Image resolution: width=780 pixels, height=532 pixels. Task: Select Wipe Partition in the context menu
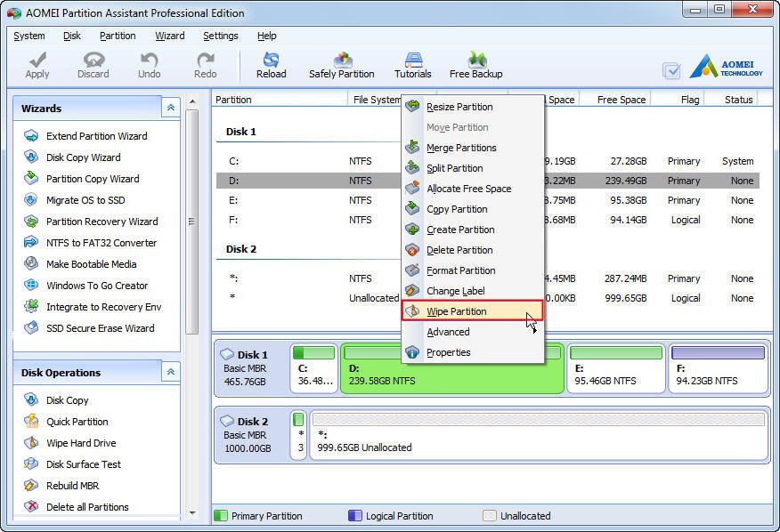(x=472, y=311)
